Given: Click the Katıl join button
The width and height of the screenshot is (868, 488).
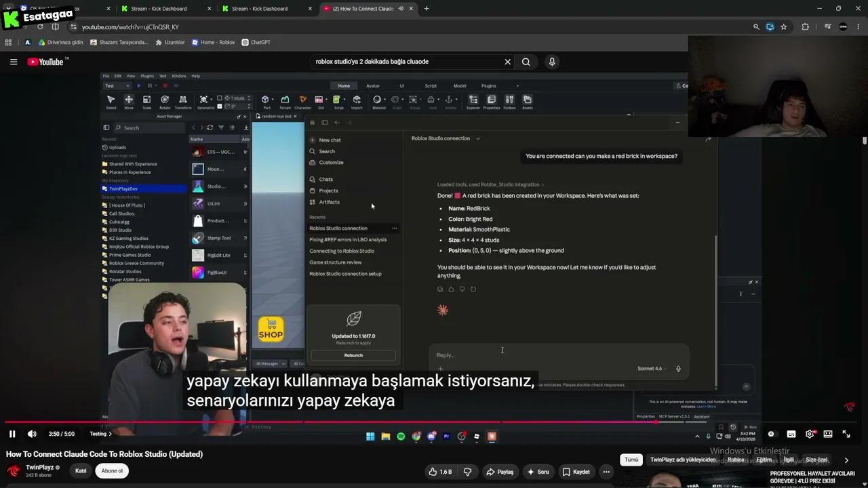Looking at the screenshot, I should coord(81,471).
